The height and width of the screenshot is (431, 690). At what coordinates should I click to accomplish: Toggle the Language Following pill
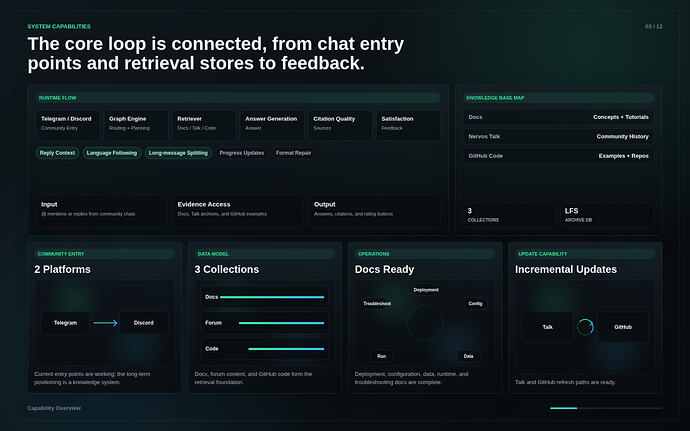(x=112, y=153)
